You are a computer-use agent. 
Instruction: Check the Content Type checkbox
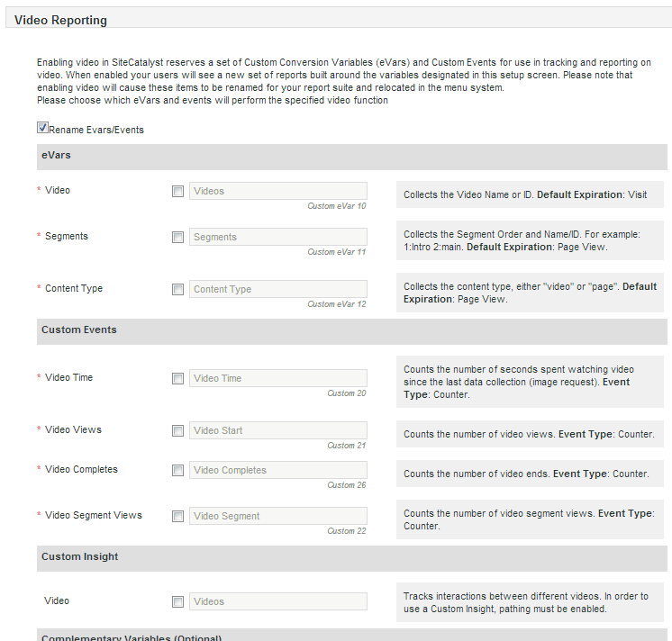177,289
